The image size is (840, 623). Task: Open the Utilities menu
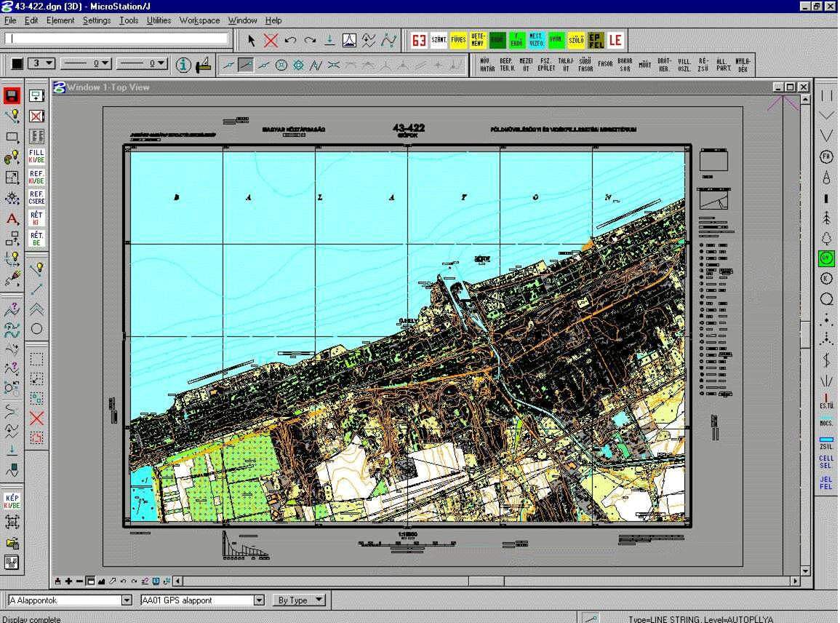159,20
